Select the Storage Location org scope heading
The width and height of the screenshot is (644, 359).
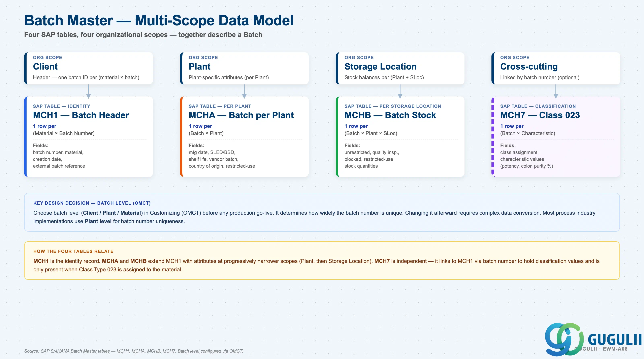pos(381,66)
